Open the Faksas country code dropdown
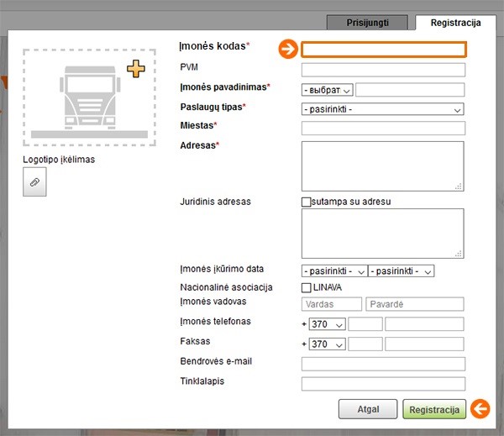The width and height of the screenshot is (504, 436). 328,344
